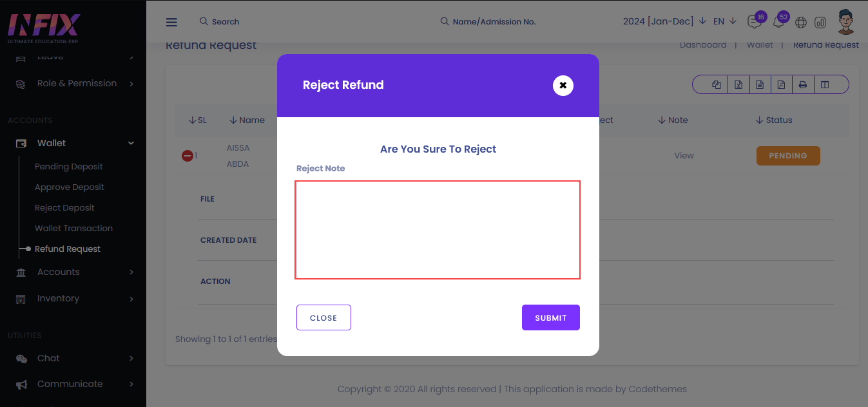Open the EN language dropdown
Screen dimensions: 868x407
[725, 21]
